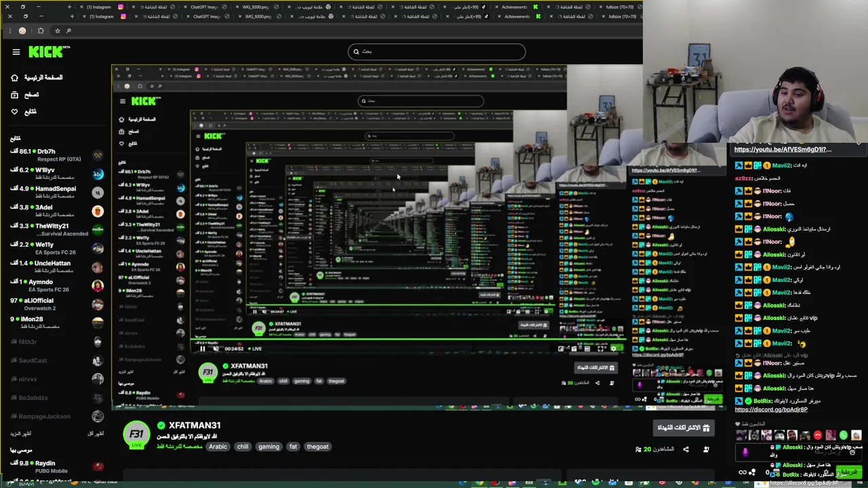Click the gift subscriptions button
The height and width of the screenshot is (488, 868).
tap(684, 428)
